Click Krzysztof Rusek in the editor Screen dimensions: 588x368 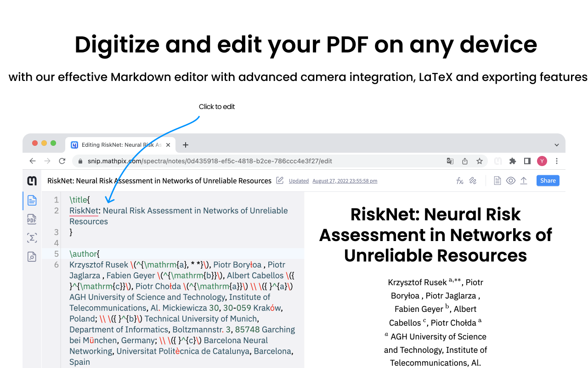point(99,264)
